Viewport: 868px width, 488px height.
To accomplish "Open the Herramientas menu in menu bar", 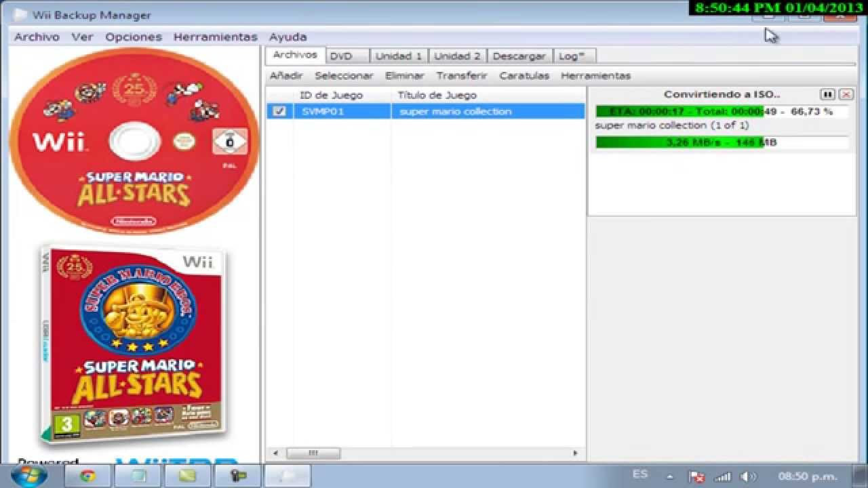I will point(216,37).
